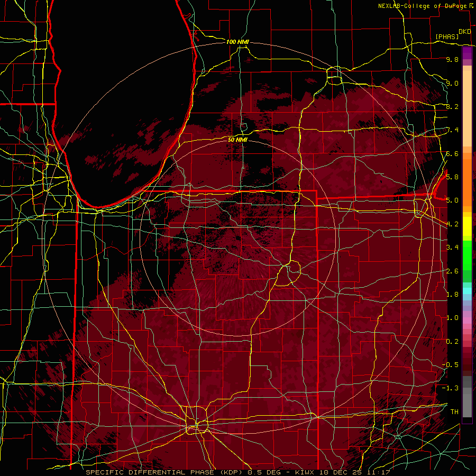Click the Specific Differential Phase caption text
This screenshot has height=476, width=476.
point(237,472)
